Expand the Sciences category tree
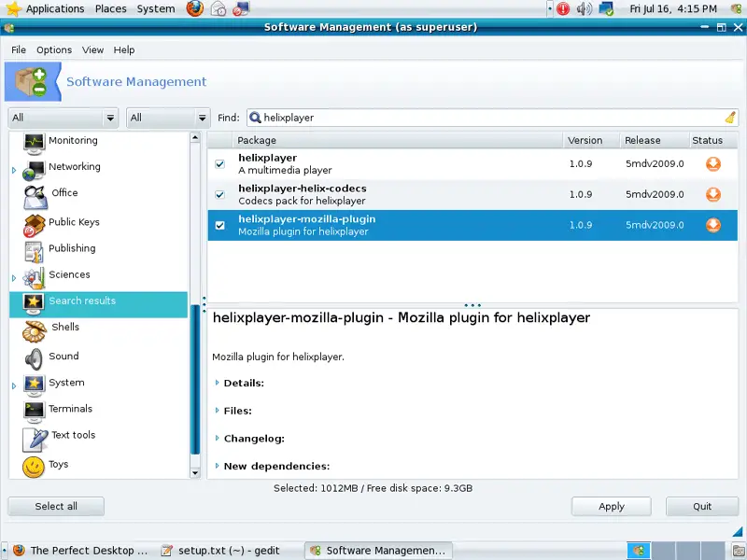 point(14,278)
